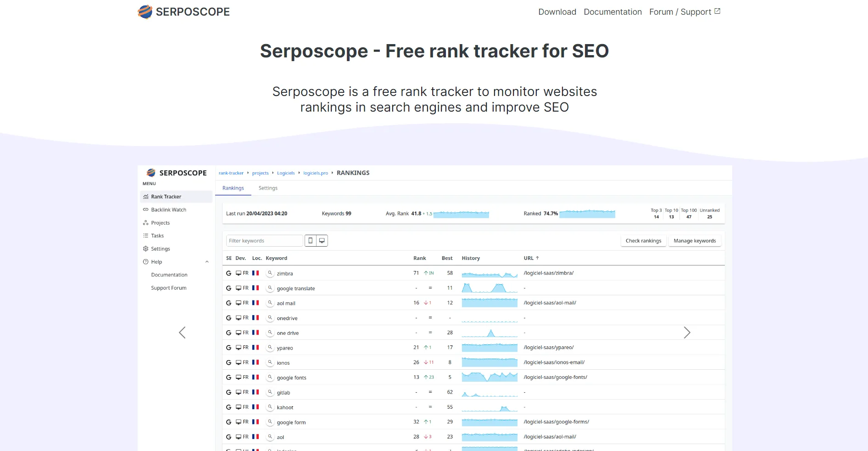
Task: Click the search icon beside one drive
Action: [270, 333]
